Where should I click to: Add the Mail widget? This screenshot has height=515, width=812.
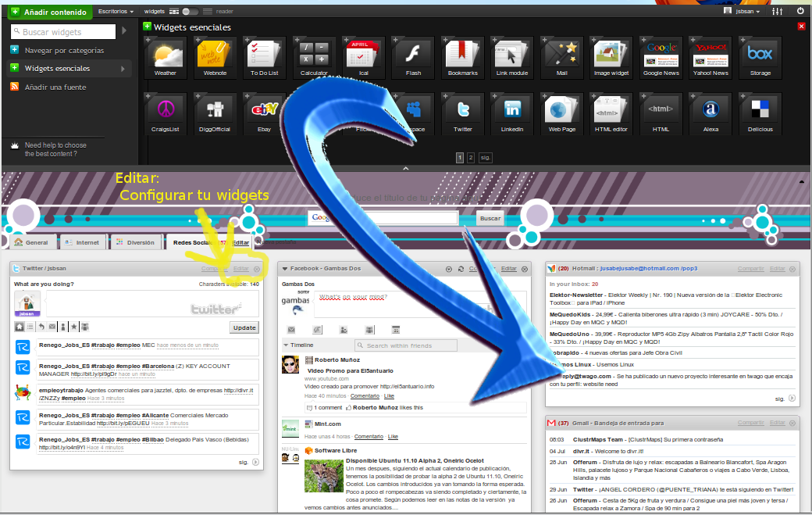point(562,58)
